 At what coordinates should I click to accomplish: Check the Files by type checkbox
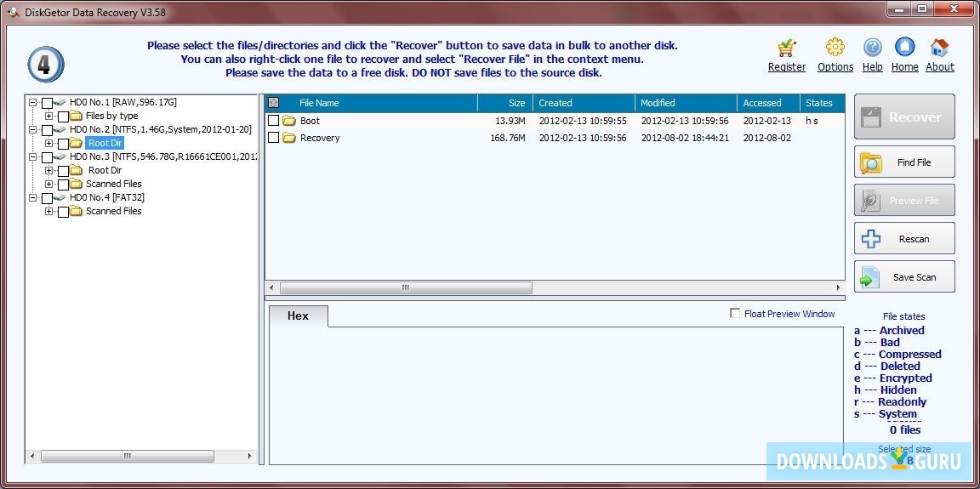click(x=63, y=117)
